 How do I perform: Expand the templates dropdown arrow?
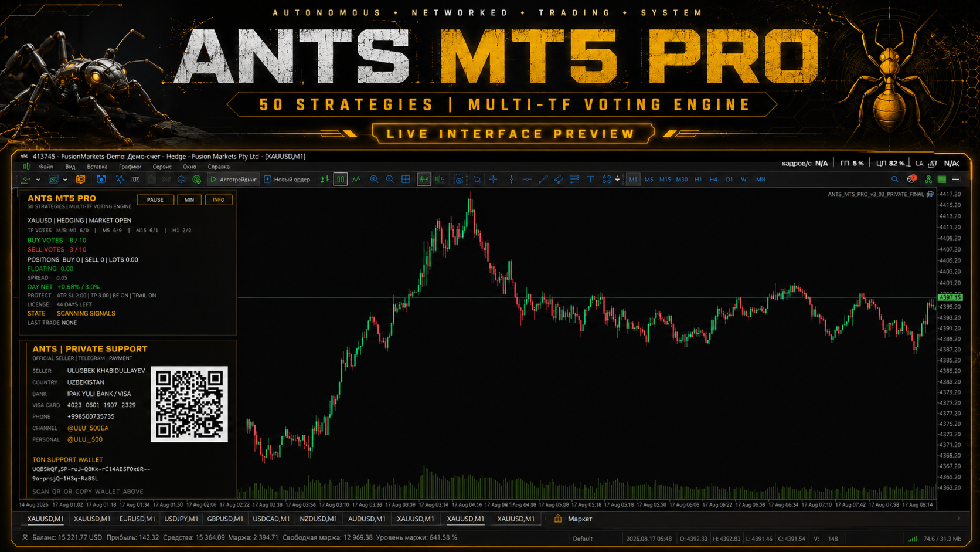pos(65,180)
